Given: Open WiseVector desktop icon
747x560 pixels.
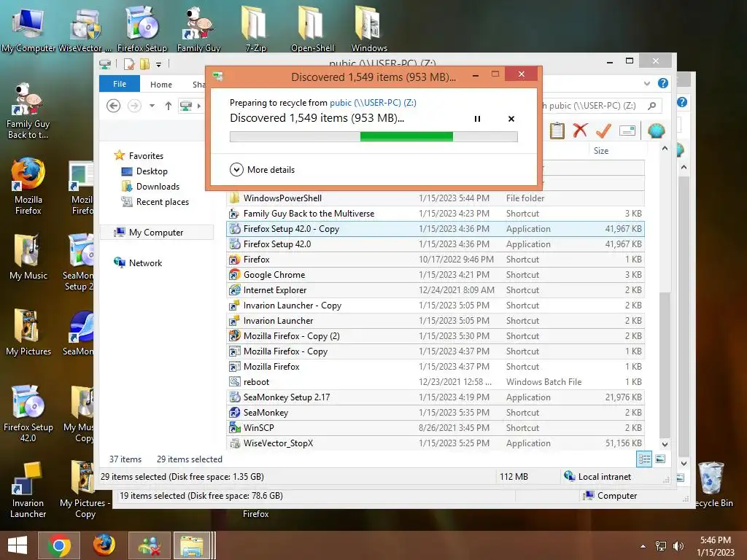Looking at the screenshot, I should pyautogui.click(x=85, y=29).
